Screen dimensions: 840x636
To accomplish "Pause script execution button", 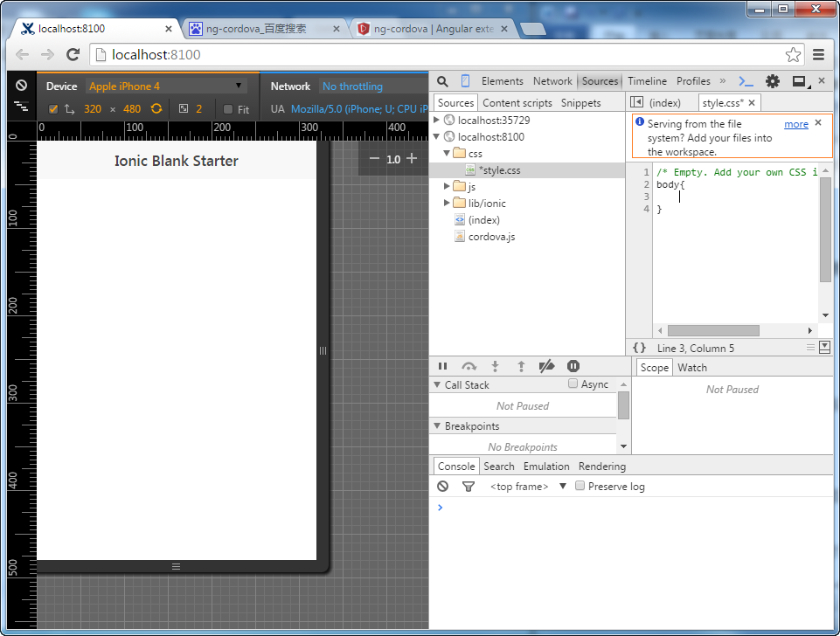I will (x=442, y=366).
